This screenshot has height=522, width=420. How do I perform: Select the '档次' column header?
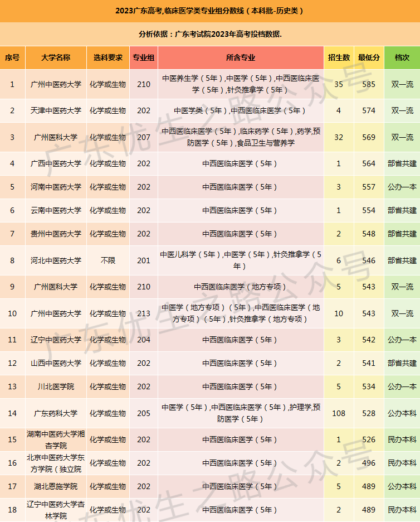pyautogui.click(x=402, y=57)
